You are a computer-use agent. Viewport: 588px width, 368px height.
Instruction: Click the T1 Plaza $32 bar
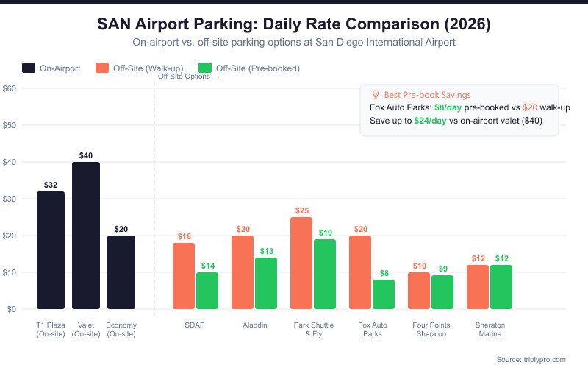[51, 250]
